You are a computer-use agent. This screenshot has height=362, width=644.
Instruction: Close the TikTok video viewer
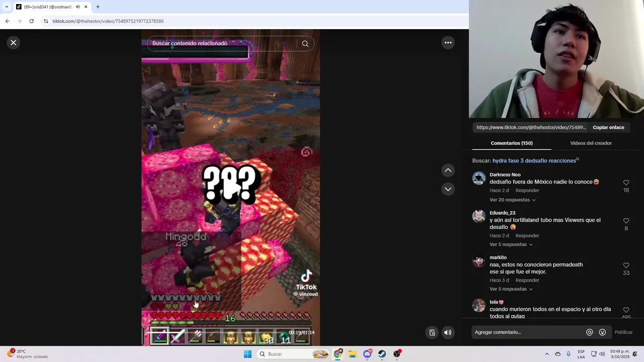coord(14,43)
